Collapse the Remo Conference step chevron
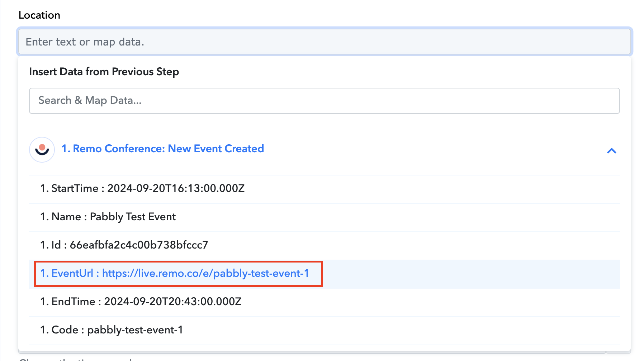 point(611,151)
